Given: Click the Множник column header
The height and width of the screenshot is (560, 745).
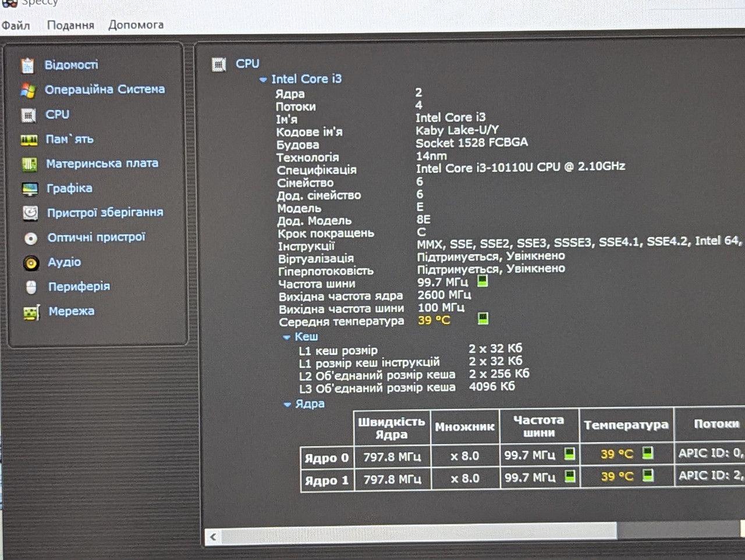Looking at the screenshot, I should click(464, 427).
